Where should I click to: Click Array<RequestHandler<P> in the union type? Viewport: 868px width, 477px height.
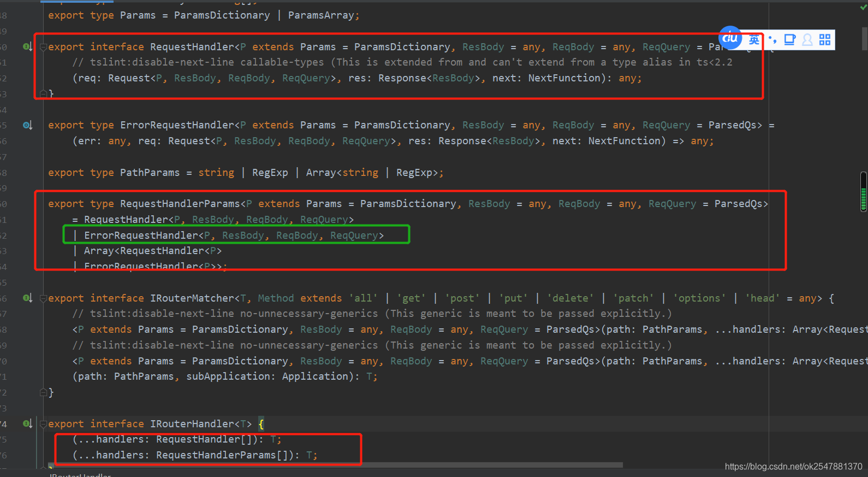pos(153,251)
